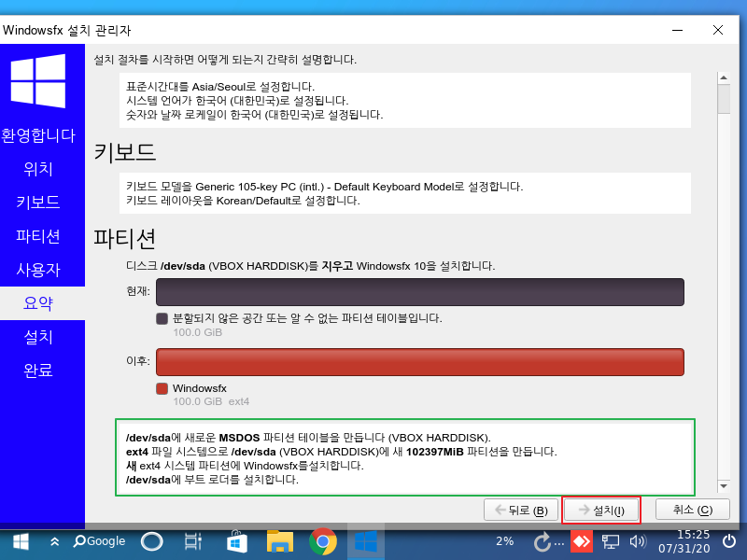This screenshot has width=747, height=560.
Task: Open the Task View icon
Action: pyautogui.click(x=193, y=541)
